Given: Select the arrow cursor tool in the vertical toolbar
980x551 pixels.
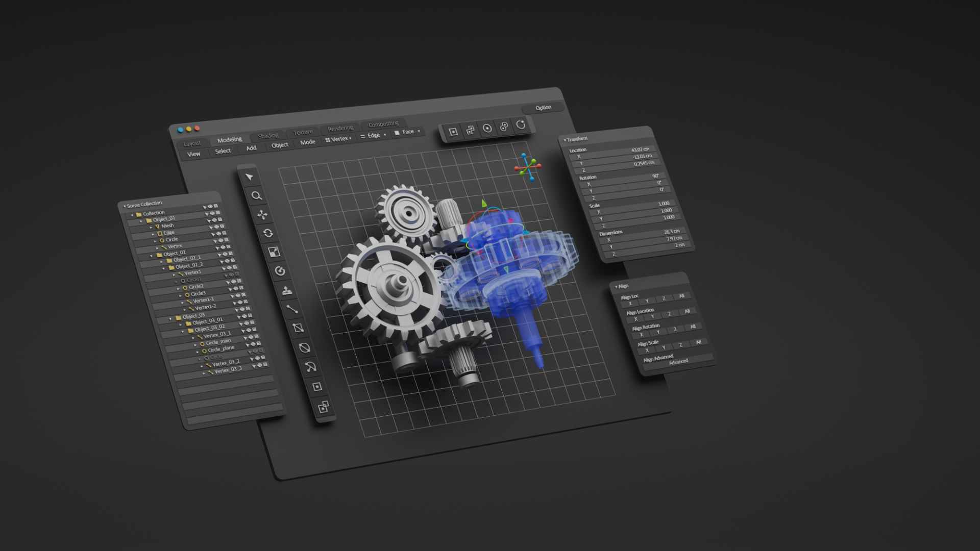Looking at the screenshot, I should 250,177.
